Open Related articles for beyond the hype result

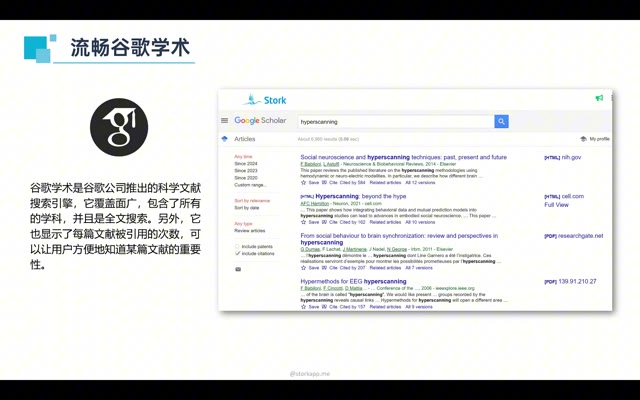pyautogui.click(x=385, y=222)
